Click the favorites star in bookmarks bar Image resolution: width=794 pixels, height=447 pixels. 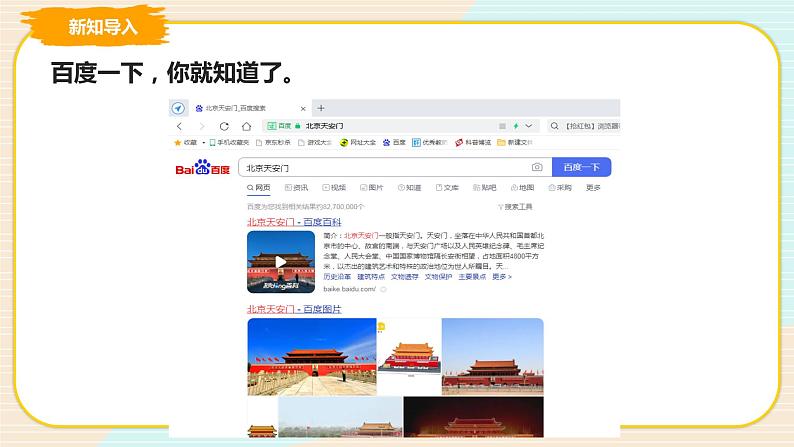click(180, 143)
